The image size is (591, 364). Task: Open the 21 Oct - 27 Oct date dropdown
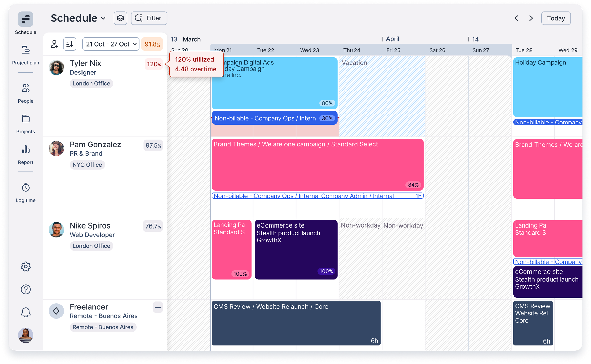coord(111,44)
